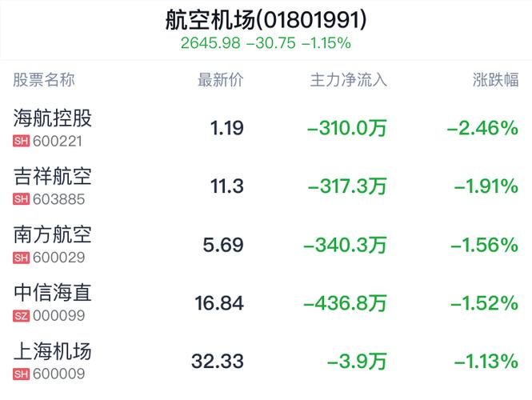Sort by 主力净流入 column header
The image size is (532, 400).
click(x=348, y=80)
